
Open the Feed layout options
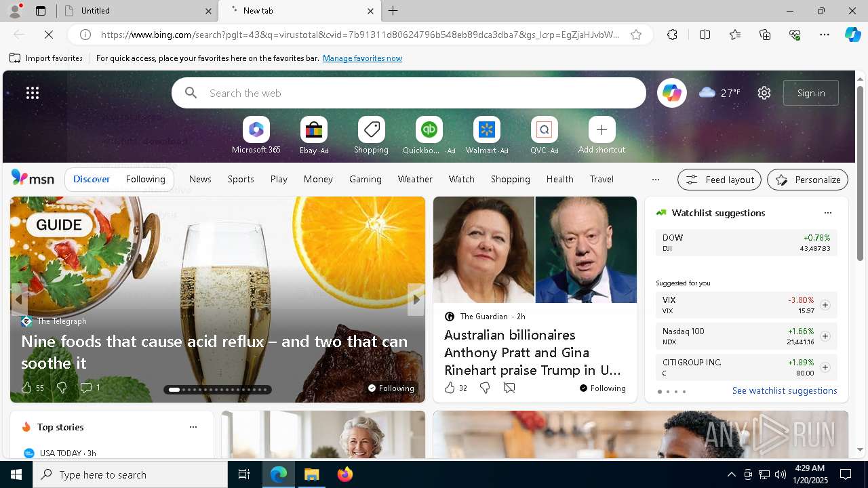click(719, 180)
